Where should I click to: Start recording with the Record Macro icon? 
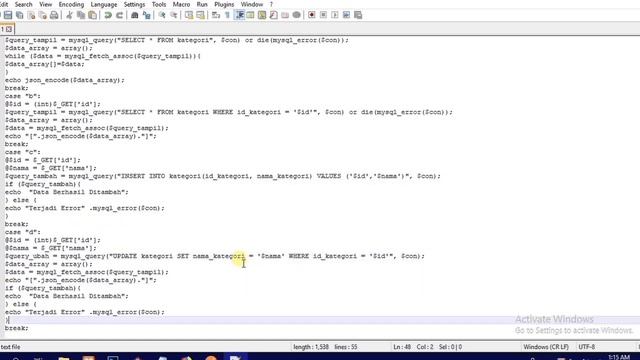311,15
